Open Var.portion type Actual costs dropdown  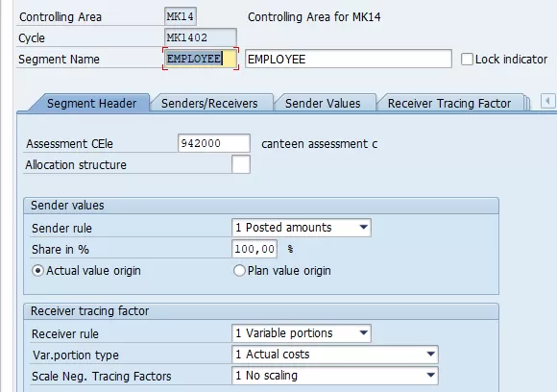[x=430, y=355]
